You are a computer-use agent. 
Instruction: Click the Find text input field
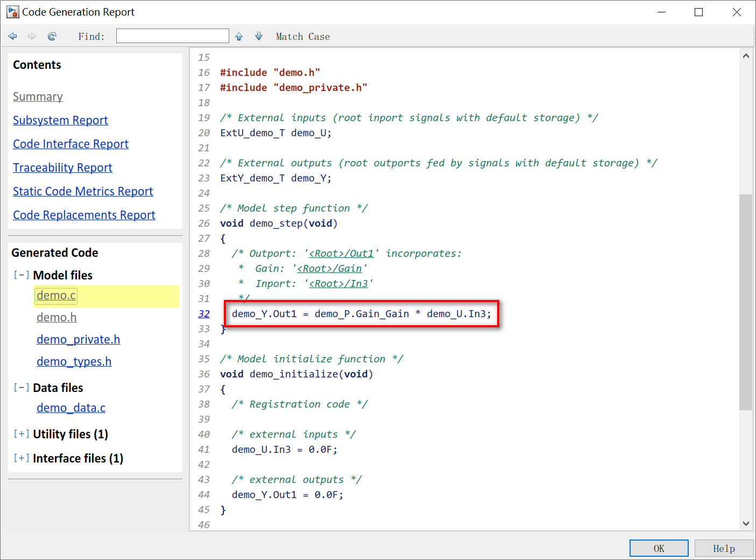(x=173, y=36)
